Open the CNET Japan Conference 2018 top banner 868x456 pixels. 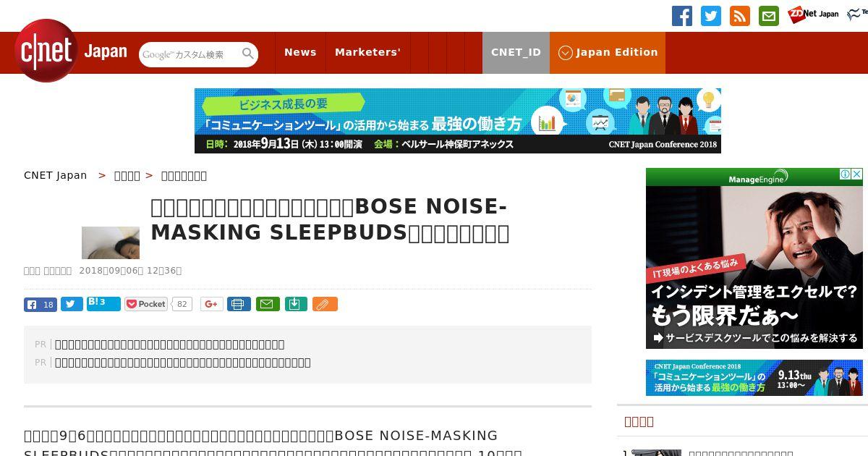click(458, 121)
